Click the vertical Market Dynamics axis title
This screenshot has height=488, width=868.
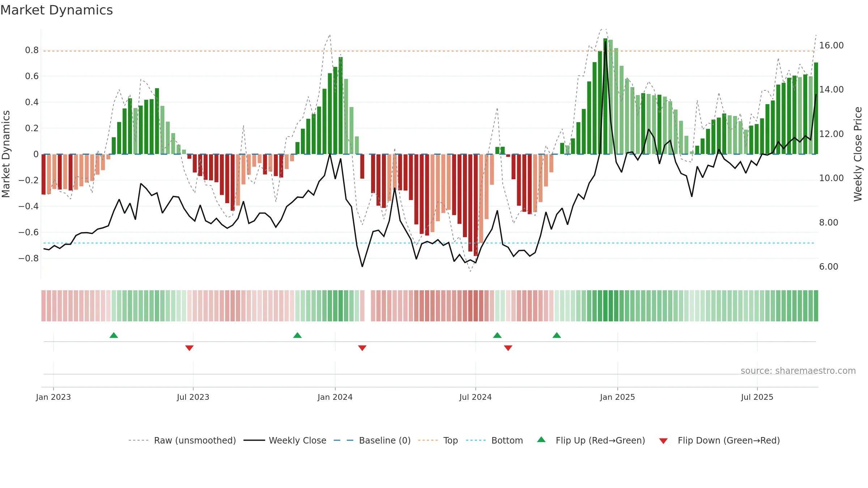(x=6, y=154)
